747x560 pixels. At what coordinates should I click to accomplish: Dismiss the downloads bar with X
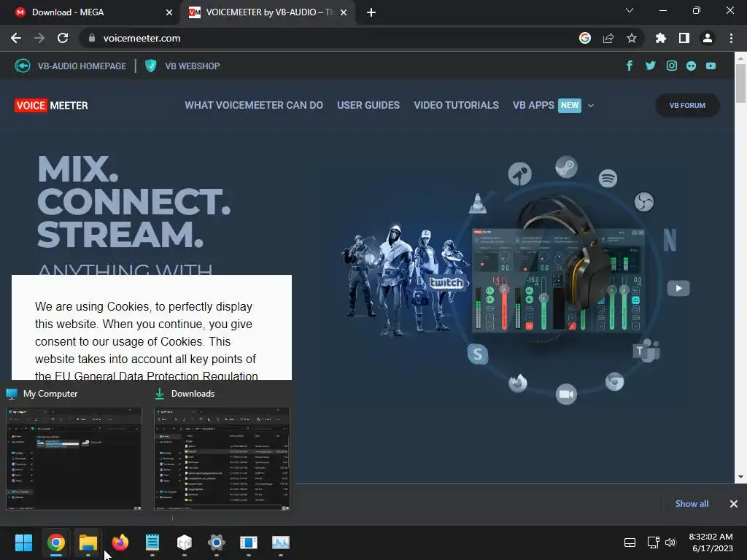click(x=734, y=503)
